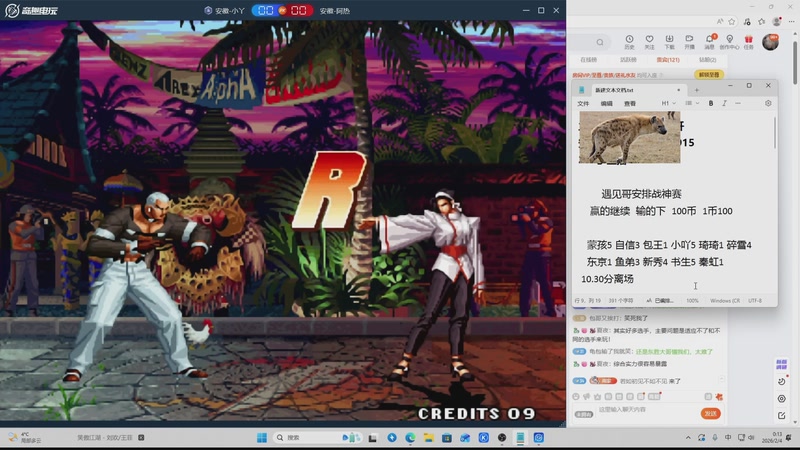Switch to the 贵宾(121) tab
This screenshot has height=450, width=800.
(668, 60)
